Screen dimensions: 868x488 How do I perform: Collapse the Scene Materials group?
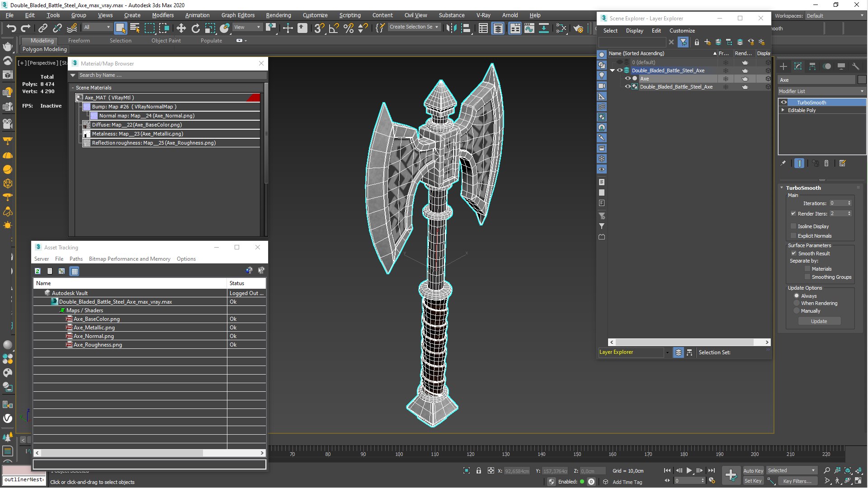click(73, 88)
